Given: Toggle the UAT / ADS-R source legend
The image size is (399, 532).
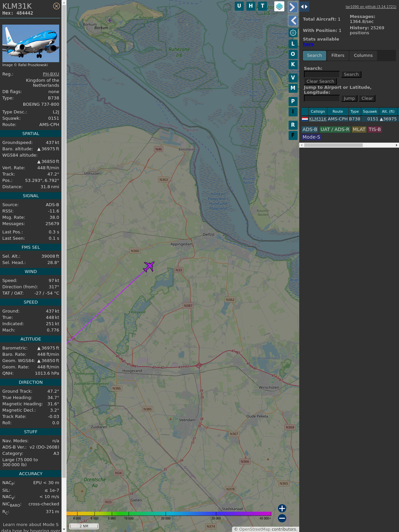Looking at the screenshot, I should 335,130.
